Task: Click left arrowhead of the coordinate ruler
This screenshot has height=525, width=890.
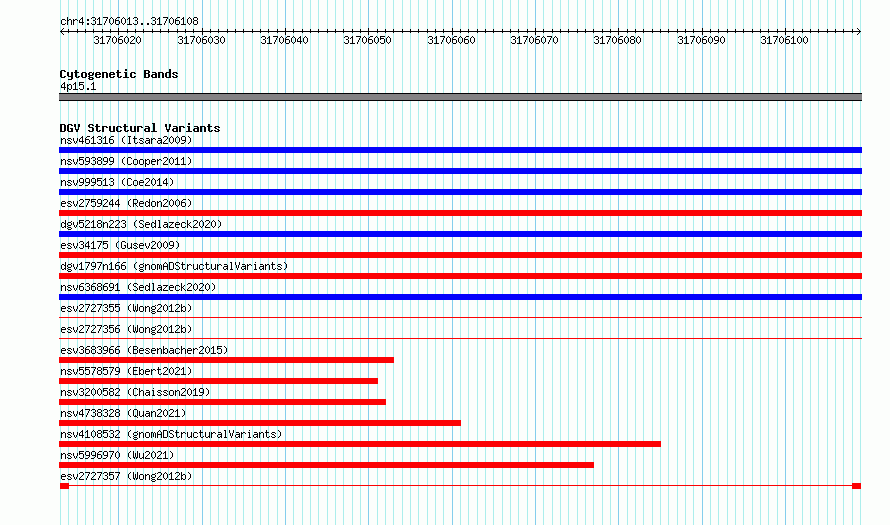Action: [62, 31]
